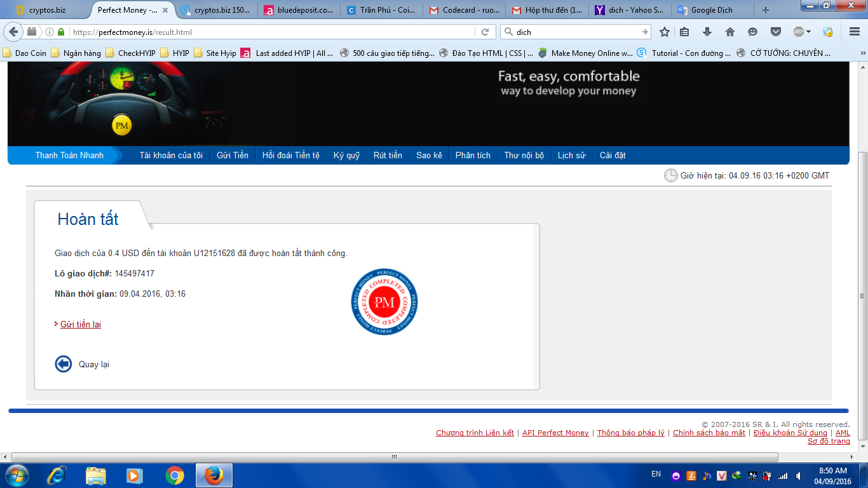The height and width of the screenshot is (488, 868).
Task: Click the EN language indicator in tray
Action: click(x=656, y=474)
